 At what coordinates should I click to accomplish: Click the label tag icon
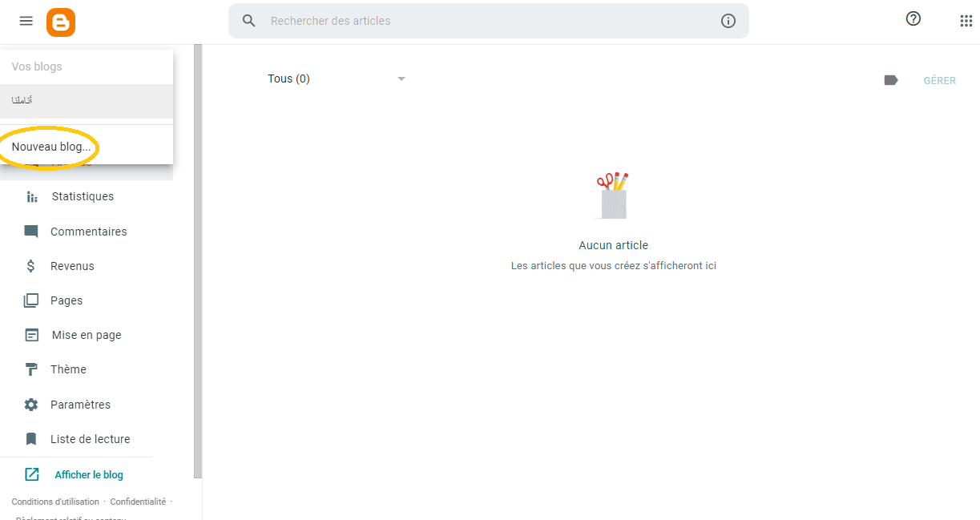pos(891,80)
